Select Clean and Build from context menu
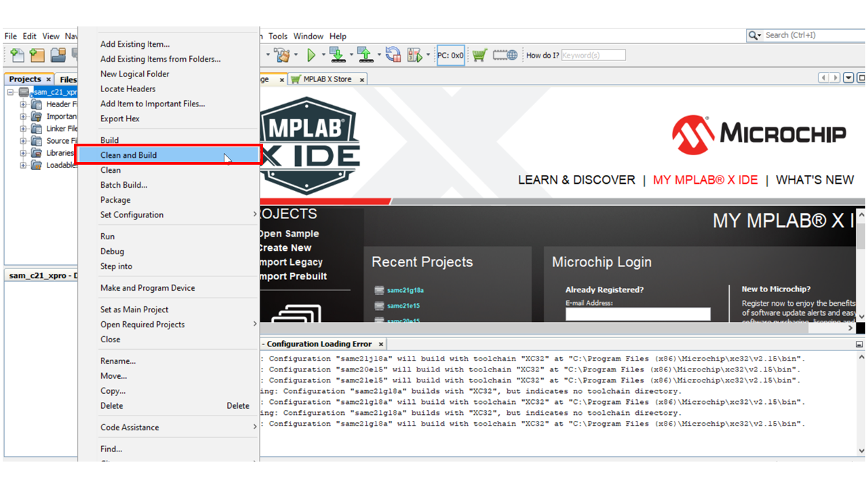 click(x=129, y=155)
